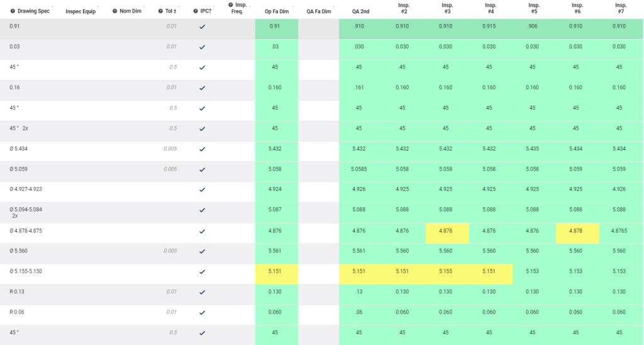Click the IPC checkmark in the R 0.13 row
The width and height of the screenshot is (644, 345).
(x=202, y=292)
